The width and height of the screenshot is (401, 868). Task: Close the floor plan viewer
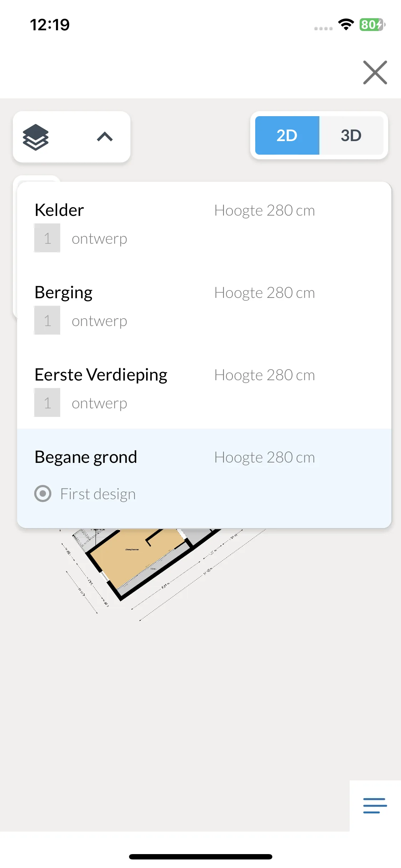click(x=375, y=72)
